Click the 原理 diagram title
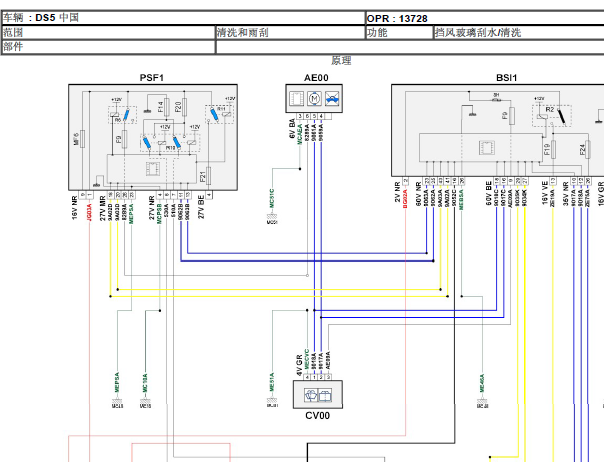This screenshot has width=604, height=462. [x=341, y=60]
